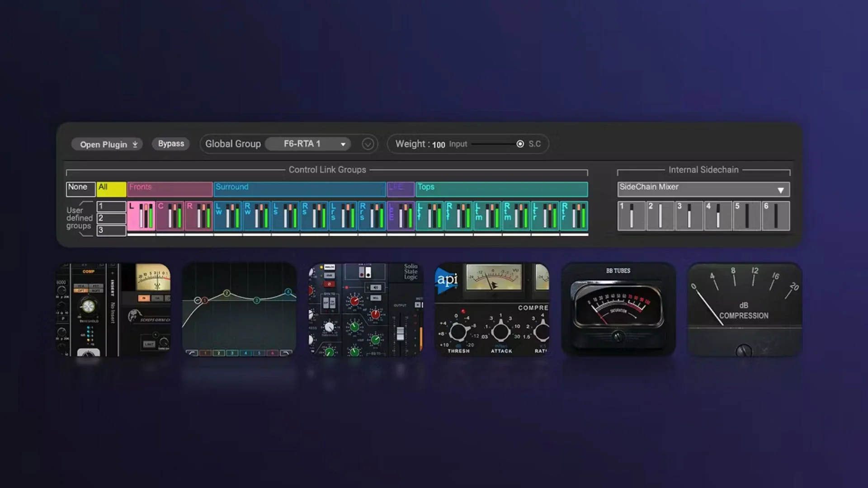Screen dimensions: 868x488
Task: Open the EQ curve plugin thumbnail
Action: click(239, 310)
